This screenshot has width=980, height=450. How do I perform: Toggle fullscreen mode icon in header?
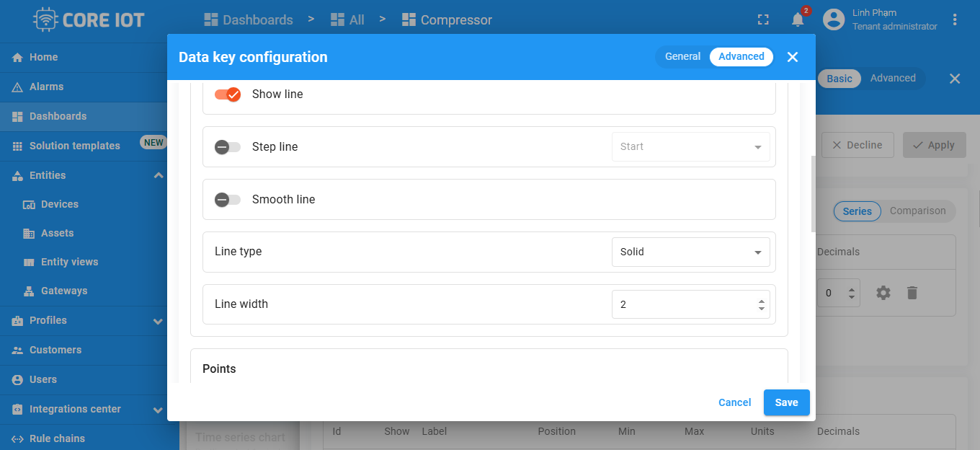[x=763, y=20]
